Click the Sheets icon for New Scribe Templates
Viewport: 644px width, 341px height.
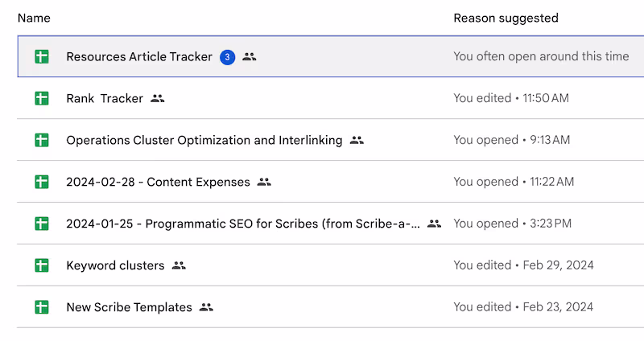tap(42, 307)
